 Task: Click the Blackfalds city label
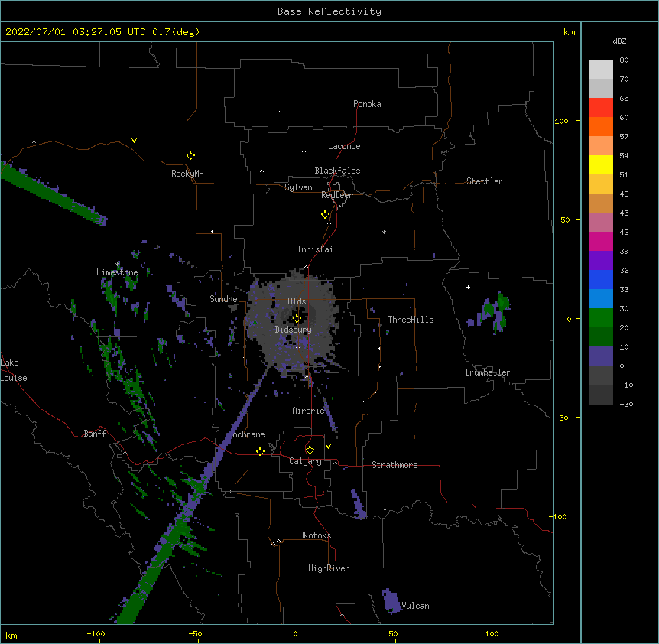click(337, 171)
